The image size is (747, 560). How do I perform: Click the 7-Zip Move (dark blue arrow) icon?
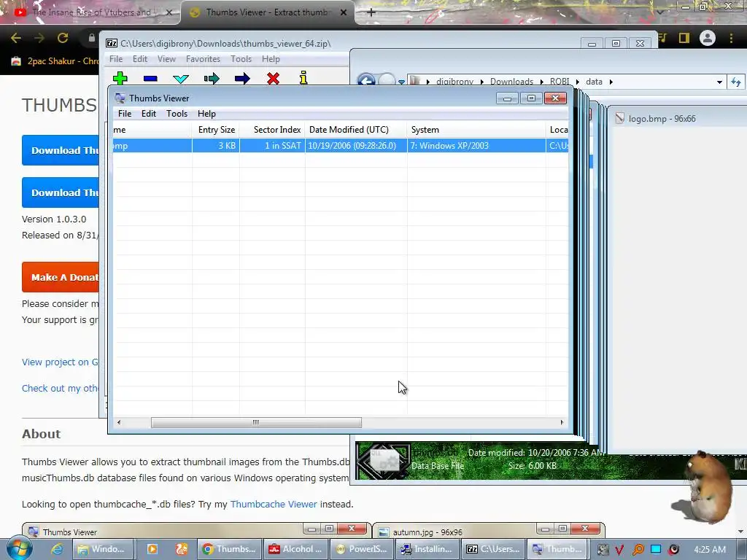[x=242, y=78]
